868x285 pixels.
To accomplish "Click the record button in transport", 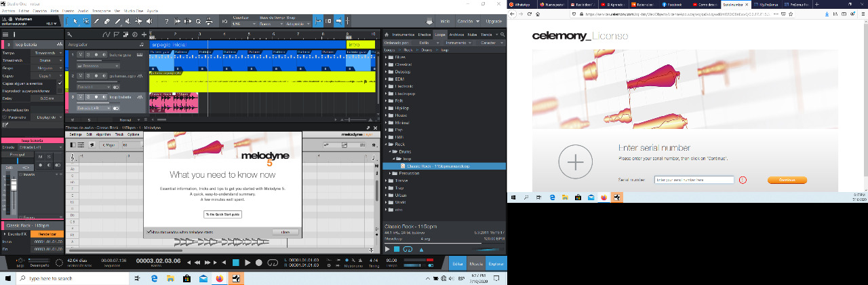I will [x=259, y=263].
